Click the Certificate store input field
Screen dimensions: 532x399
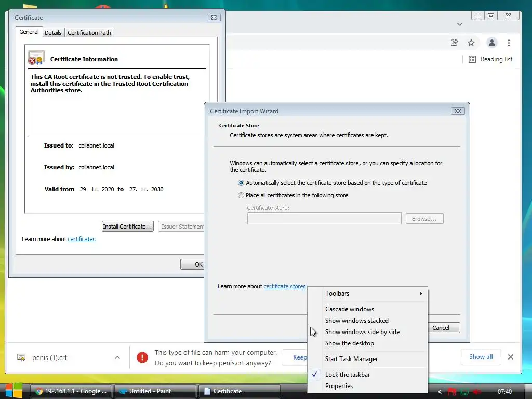pos(324,219)
